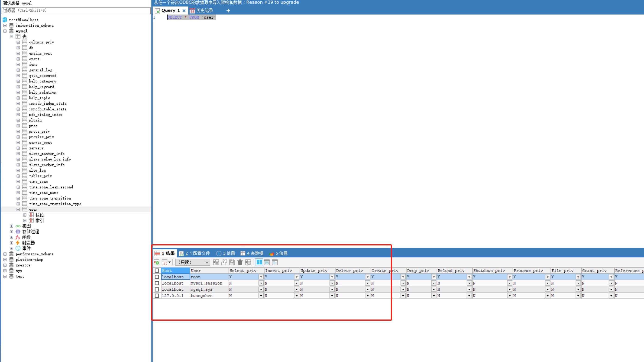Viewport: 644px width, 362px height.
Task: Switch to form view icon
Action: 267,262
